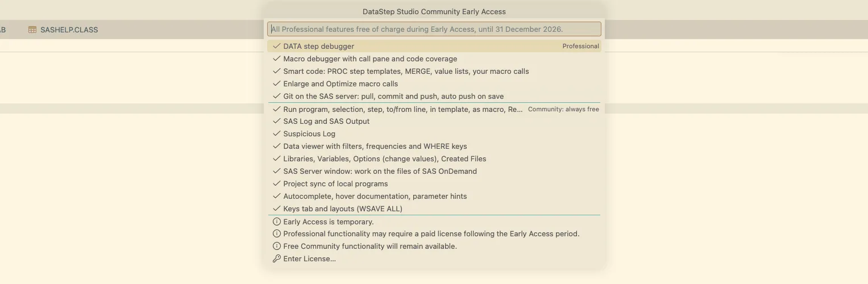The width and height of the screenshot is (868, 284).
Task: Click the DataStep Studio Community Early Access title
Action: [434, 11]
